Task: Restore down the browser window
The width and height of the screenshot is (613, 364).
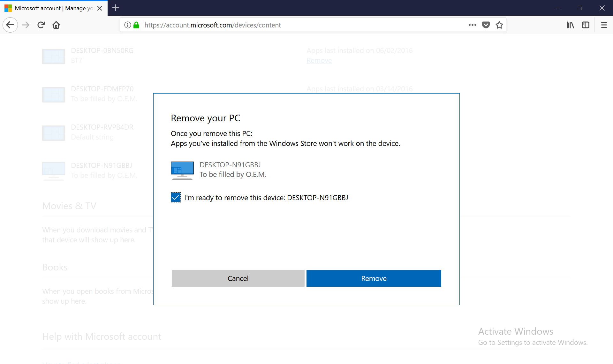Action: click(580, 8)
